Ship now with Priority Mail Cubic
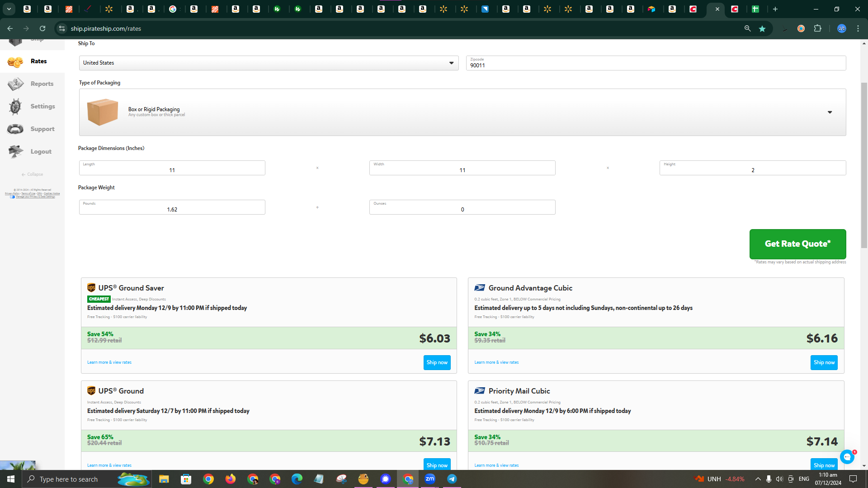The width and height of the screenshot is (868, 488). pyautogui.click(x=824, y=465)
